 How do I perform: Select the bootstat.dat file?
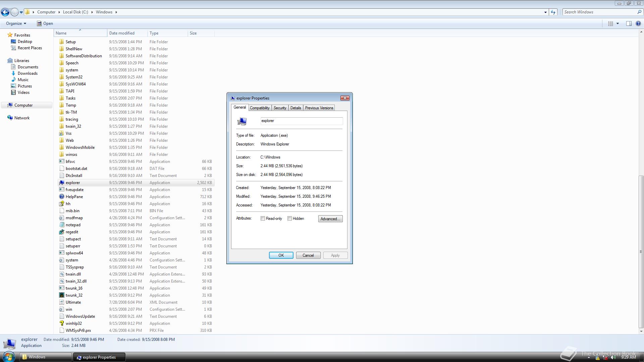(x=136, y=169)
